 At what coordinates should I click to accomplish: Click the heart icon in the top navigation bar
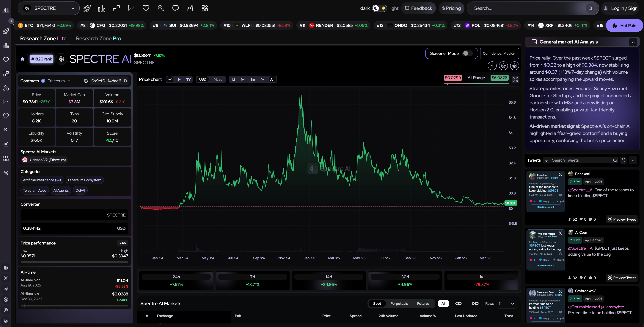146,8
